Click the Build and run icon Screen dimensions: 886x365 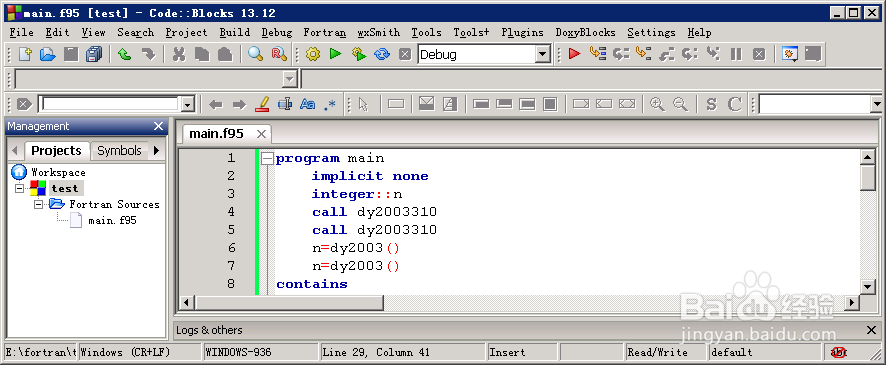click(x=359, y=54)
